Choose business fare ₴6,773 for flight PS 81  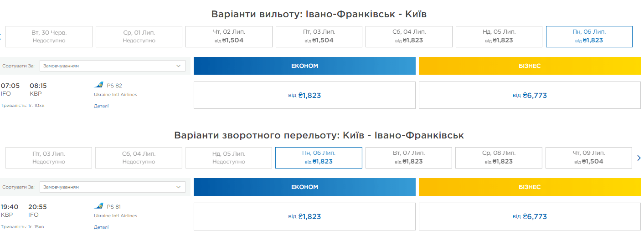tap(530, 216)
